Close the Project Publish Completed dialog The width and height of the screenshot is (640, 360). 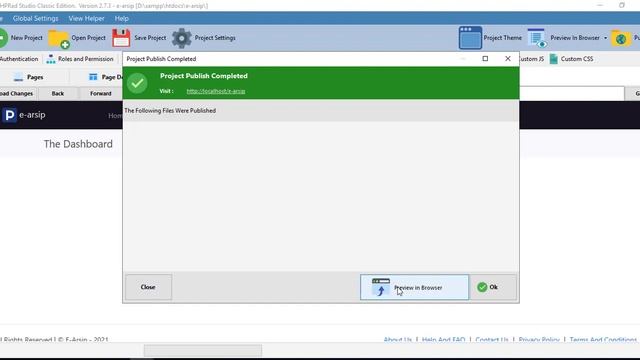(508, 59)
